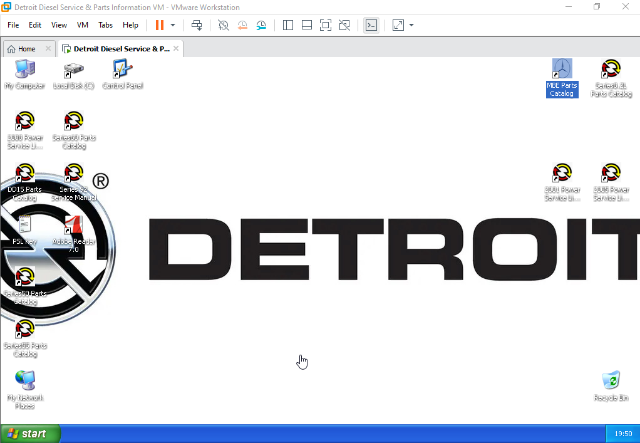Select the Series60 Parts Catalog shortcut

[74, 130]
